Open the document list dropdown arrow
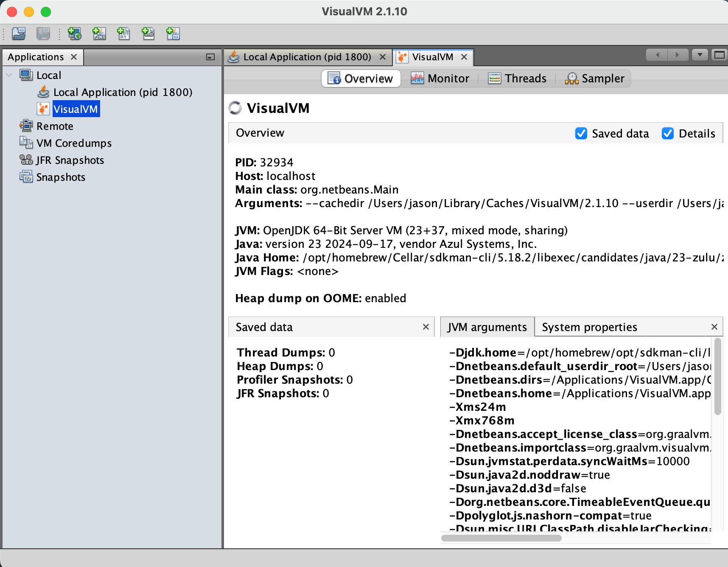Screen dimensions: 728x567 click(x=700, y=55)
